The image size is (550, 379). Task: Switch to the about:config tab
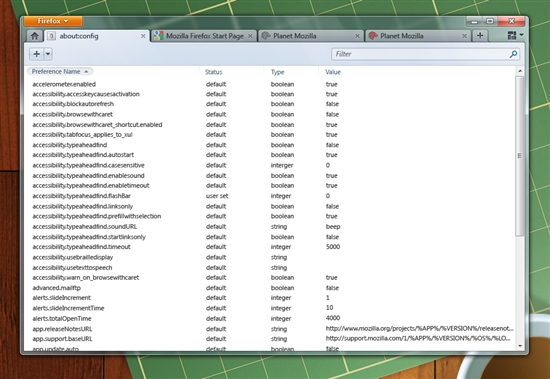pyautogui.click(x=96, y=36)
